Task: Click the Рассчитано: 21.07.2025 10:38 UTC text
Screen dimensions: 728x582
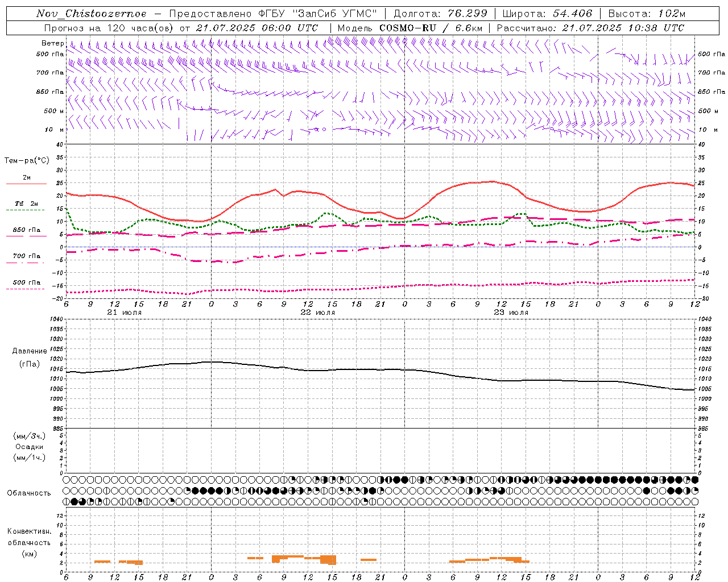Action: click(x=590, y=28)
